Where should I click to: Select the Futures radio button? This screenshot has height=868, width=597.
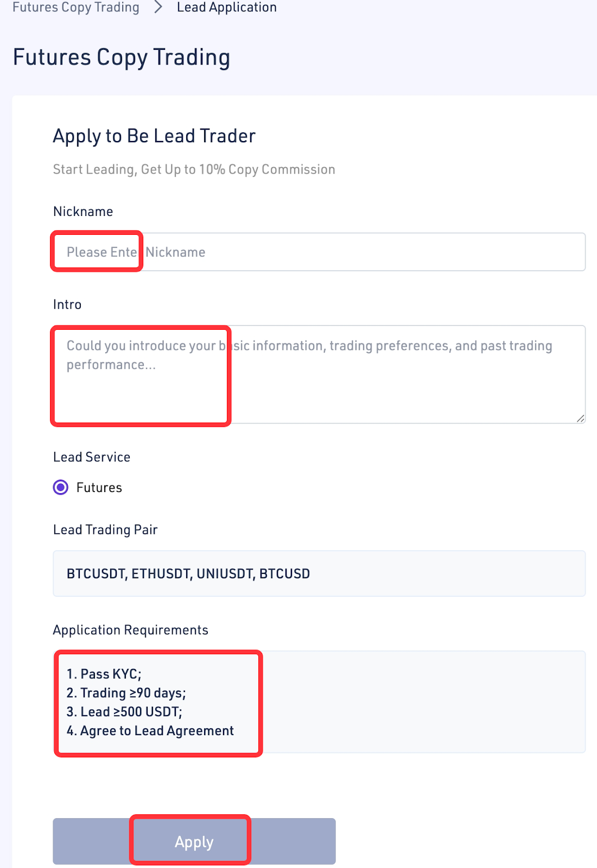coord(61,488)
